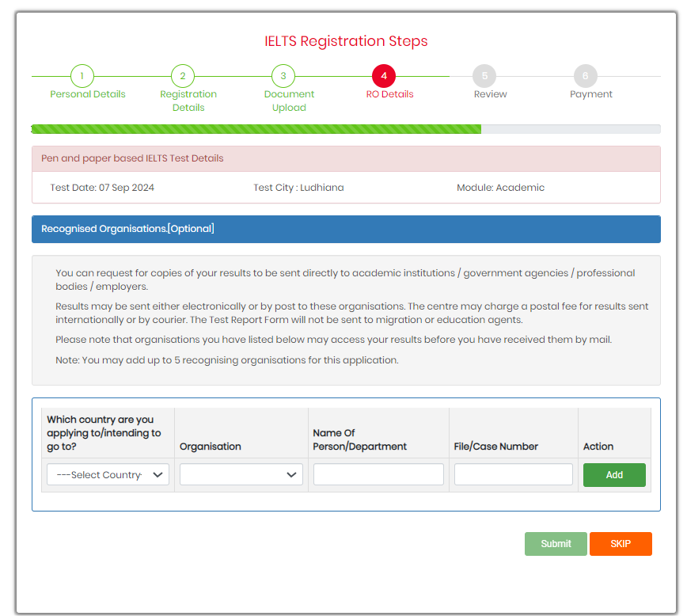
Task: Click the Name Of Person/Department field
Action: click(378, 474)
